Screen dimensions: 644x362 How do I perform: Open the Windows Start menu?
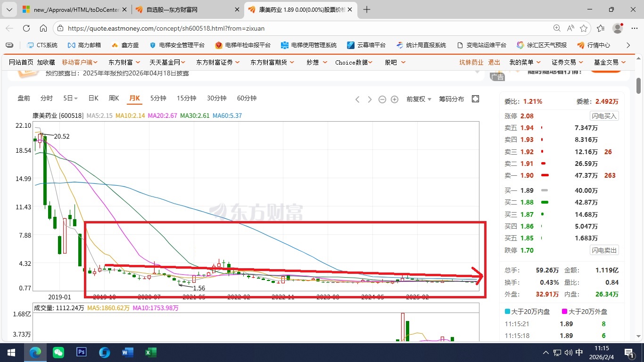point(11,352)
